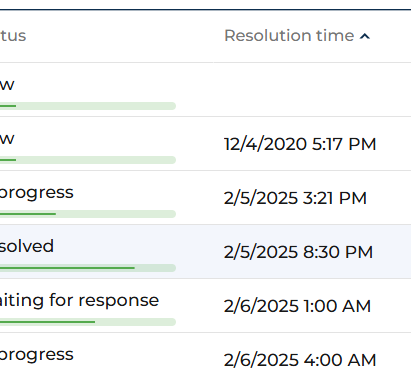Select the Waiting for response status text
This screenshot has height=368, width=411.
pyautogui.click(x=79, y=301)
